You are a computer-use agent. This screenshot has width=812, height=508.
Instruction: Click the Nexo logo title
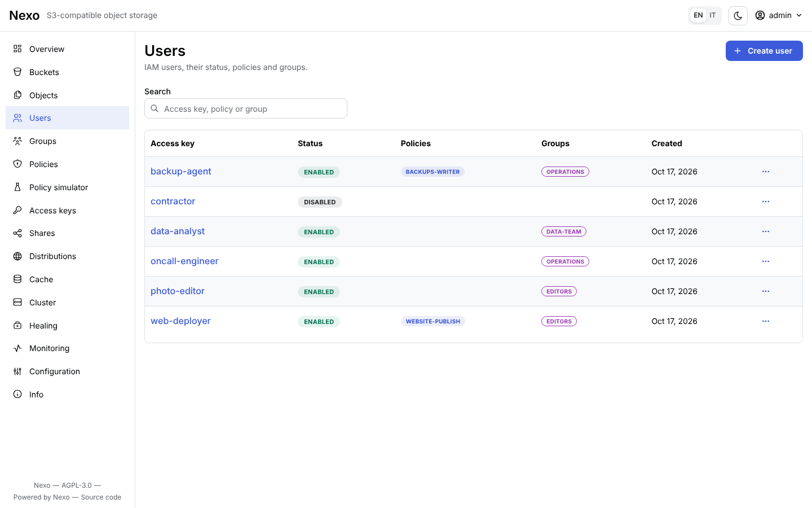click(24, 15)
